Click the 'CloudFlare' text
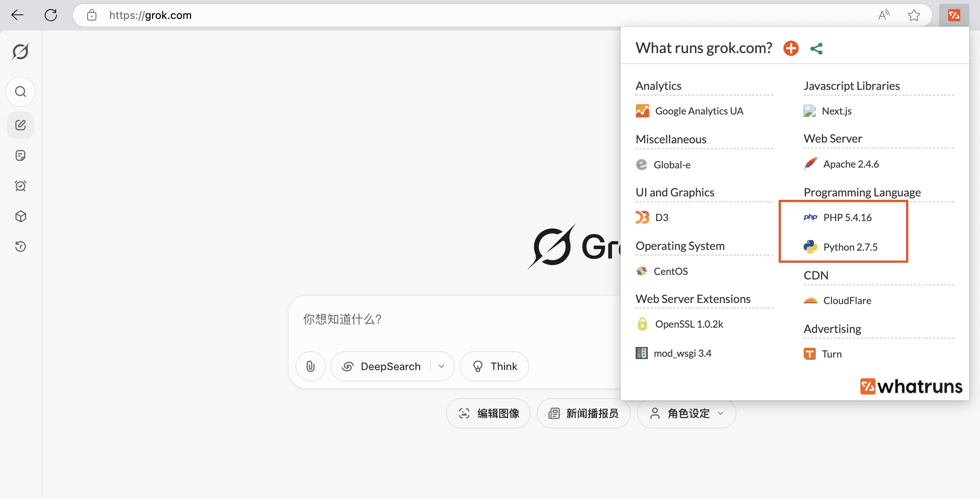 pos(847,300)
